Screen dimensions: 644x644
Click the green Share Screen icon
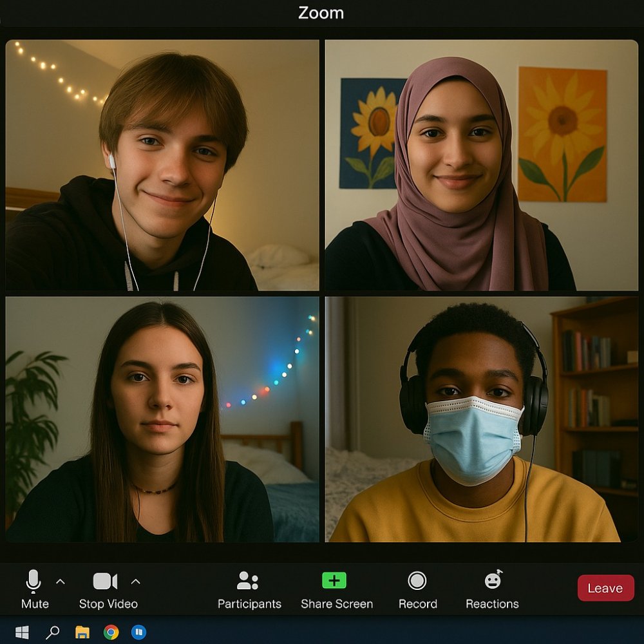[x=334, y=580]
